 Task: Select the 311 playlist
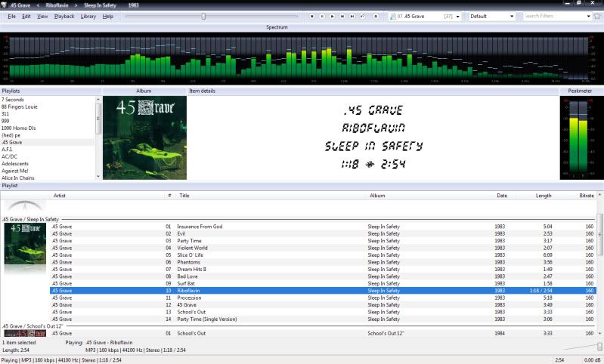click(x=47, y=114)
